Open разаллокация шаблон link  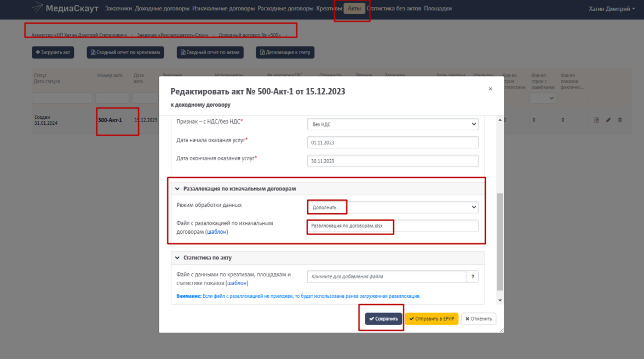pyautogui.click(x=216, y=232)
